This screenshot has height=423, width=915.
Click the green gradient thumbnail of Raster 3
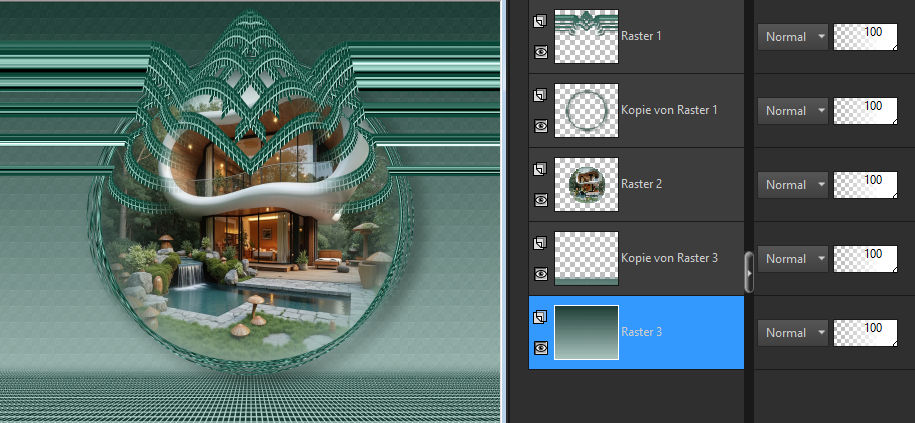[586, 332]
